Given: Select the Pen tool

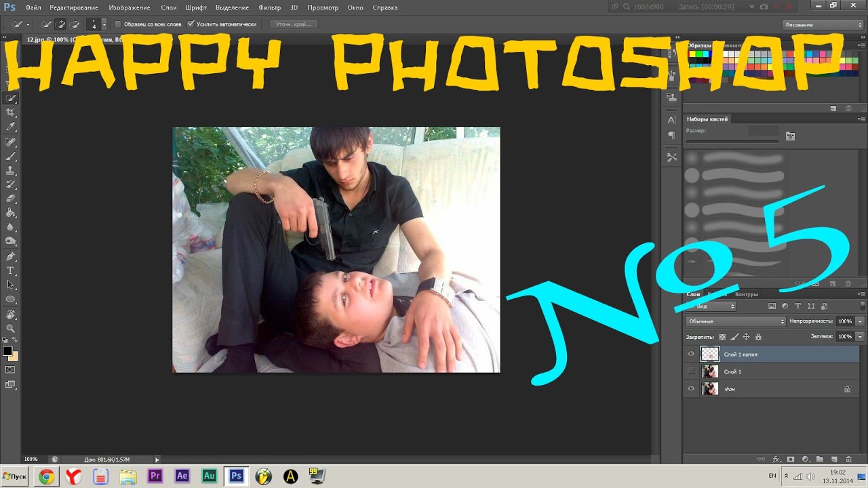Looking at the screenshot, I should (x=11, y=257).
